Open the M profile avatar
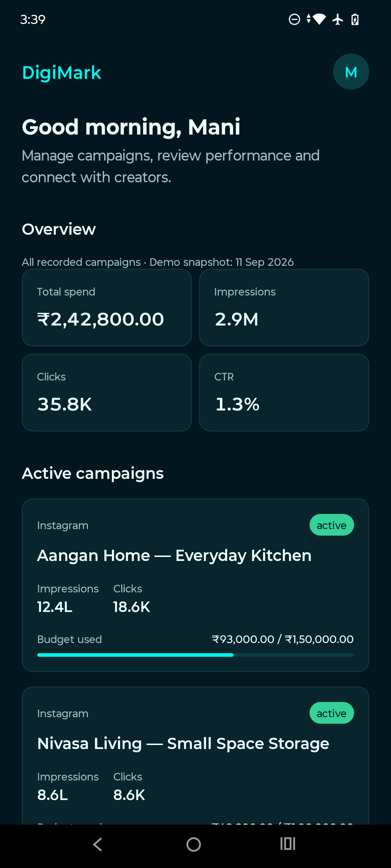391x868 pixels. [x=351, y=72]
